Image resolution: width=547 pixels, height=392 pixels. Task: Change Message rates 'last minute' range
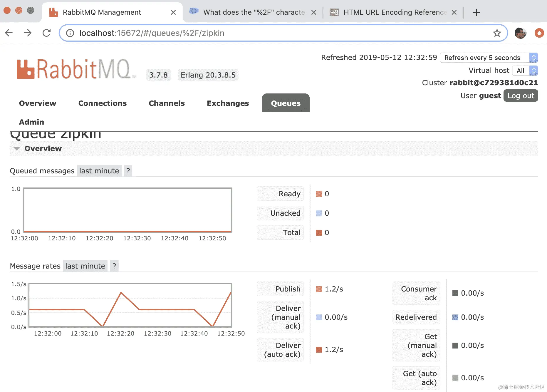point(85,266)
